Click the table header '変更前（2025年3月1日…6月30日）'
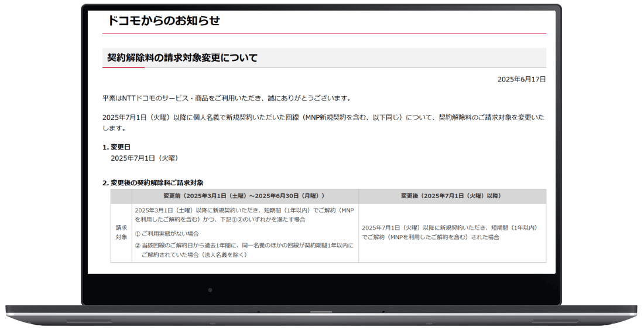The width and height of the screenshot is (644, 330). point(245,196)
